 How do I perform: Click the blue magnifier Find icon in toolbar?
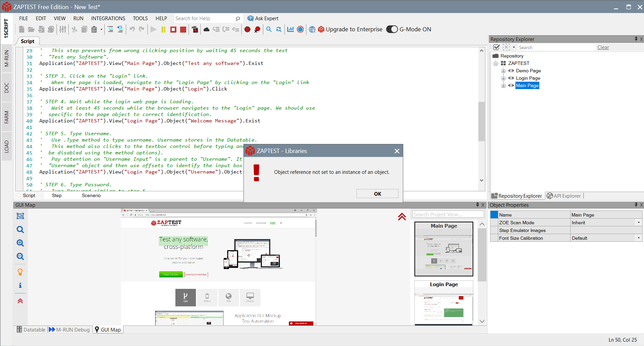pyautogui.click(x=269, y=30)
